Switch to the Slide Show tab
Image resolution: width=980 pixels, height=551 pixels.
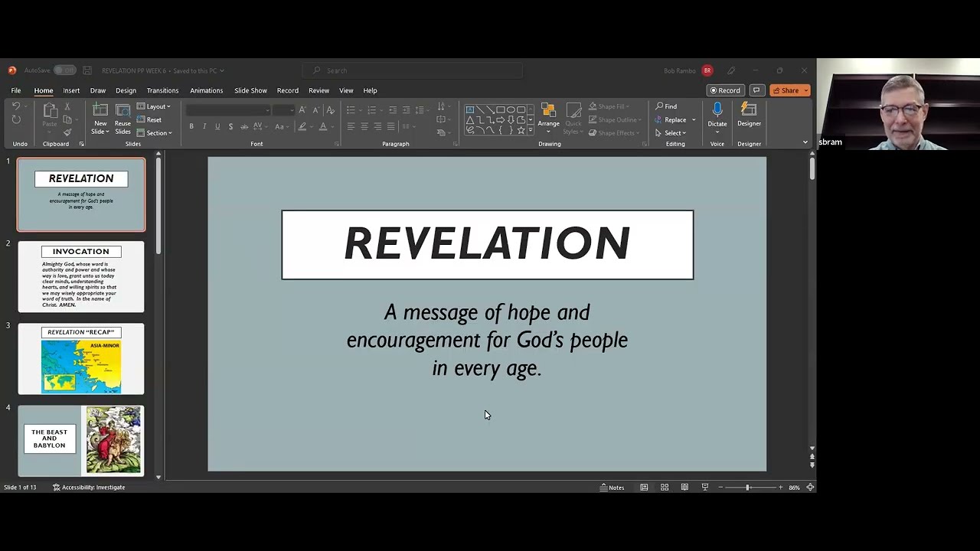(250, 90)
